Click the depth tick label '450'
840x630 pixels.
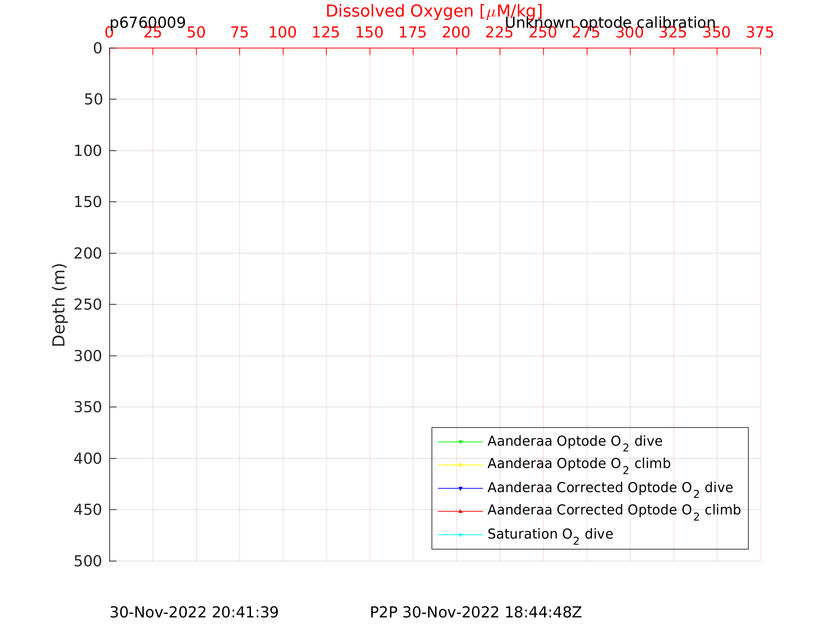click(x=88, y=510)
